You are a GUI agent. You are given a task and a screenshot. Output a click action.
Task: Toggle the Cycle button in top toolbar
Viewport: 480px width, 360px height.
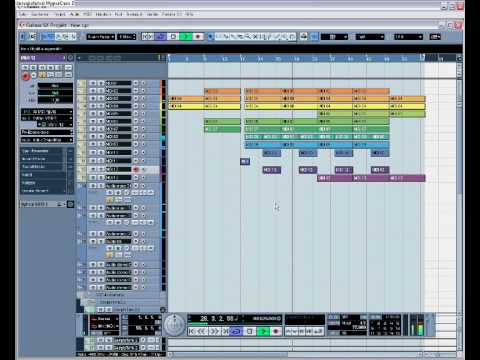161,37
